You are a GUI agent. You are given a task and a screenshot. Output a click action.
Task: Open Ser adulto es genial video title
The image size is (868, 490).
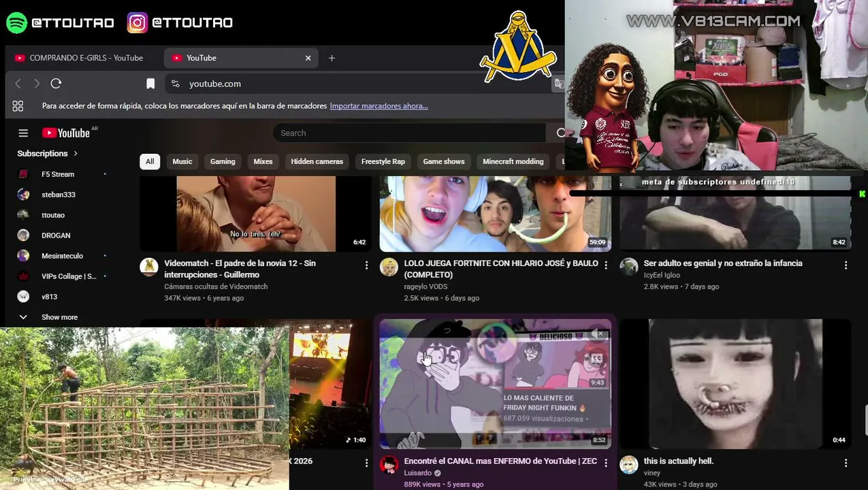coord(723,263)
